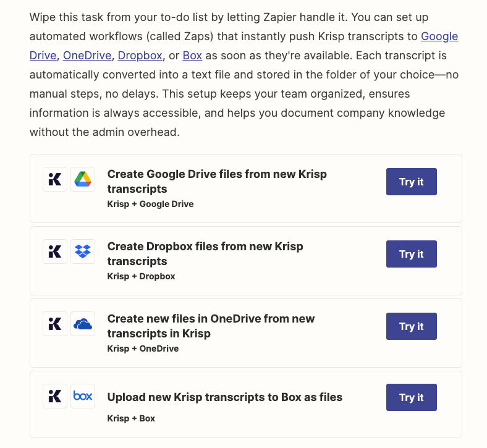
Task: Open 'Create Dropbox files from new Krisp transcripts' title
Action: pyautogui.click(x=205, y=254)
